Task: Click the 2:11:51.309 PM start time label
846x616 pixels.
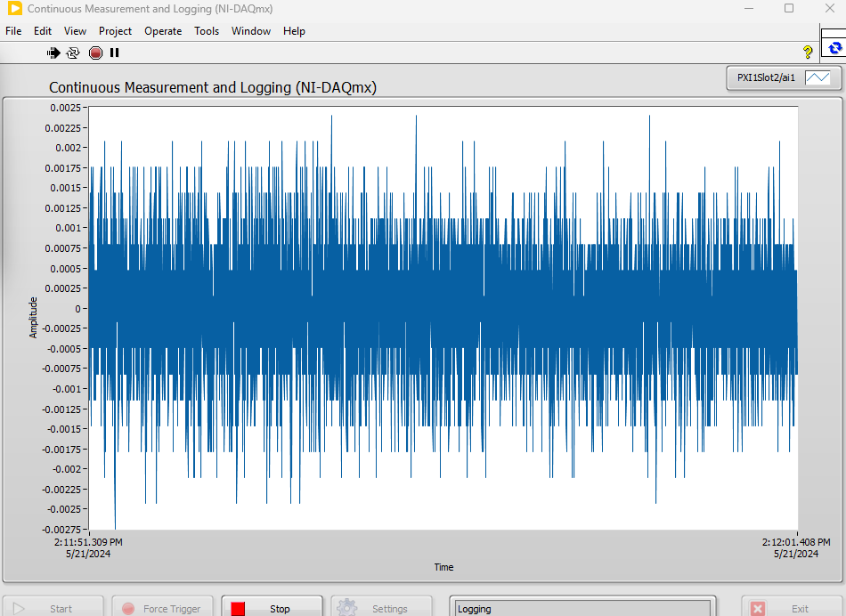Action: pyautogui.click(x=89, y=541)
